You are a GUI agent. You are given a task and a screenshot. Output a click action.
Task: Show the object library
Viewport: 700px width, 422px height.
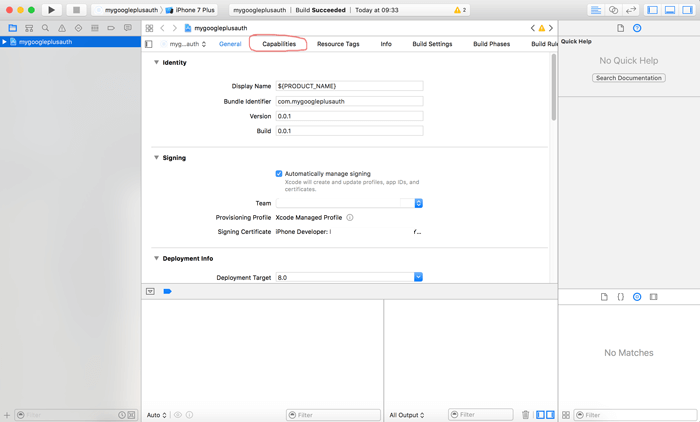637,297
